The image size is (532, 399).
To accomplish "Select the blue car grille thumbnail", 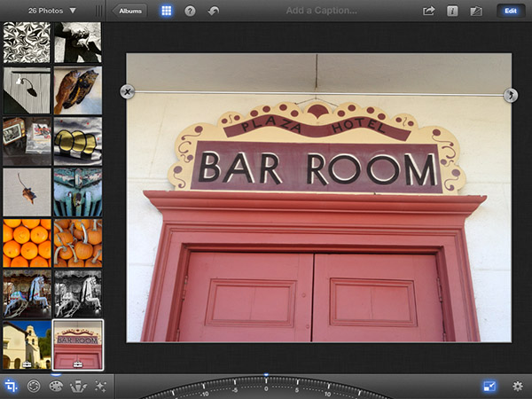I will click(x=78, y=192).
